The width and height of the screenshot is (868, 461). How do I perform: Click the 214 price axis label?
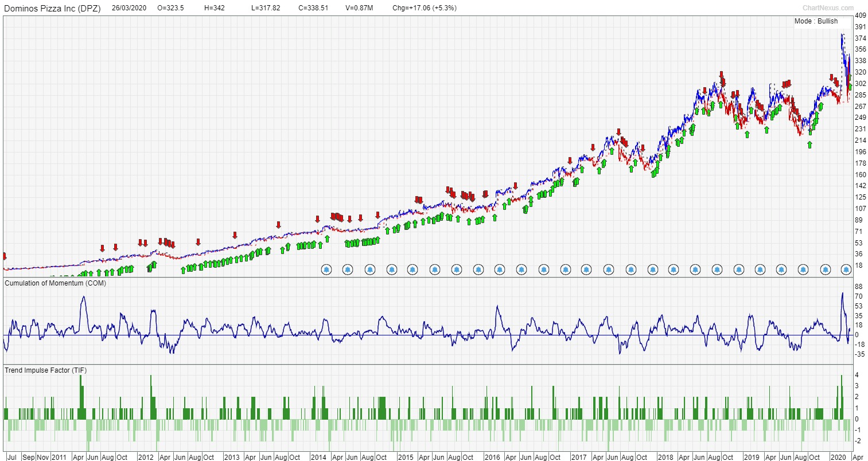[x=861, y=140]
